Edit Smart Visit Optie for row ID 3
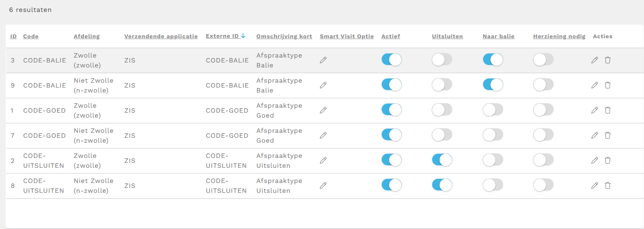This screenshot has height=229, width=644. pos(323,60)
